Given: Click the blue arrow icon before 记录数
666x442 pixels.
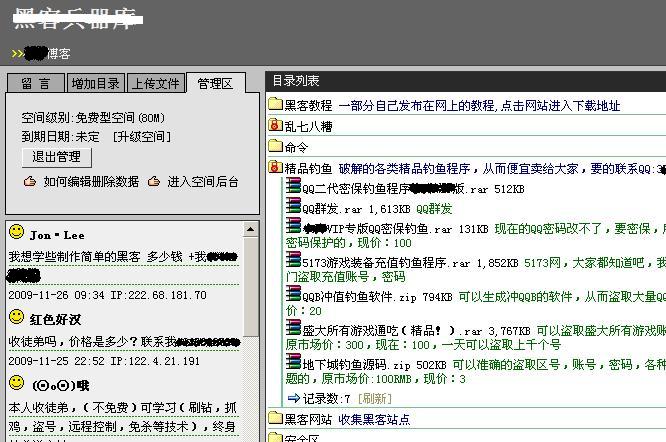Looking at the screenshot, I should pos(293,398).
